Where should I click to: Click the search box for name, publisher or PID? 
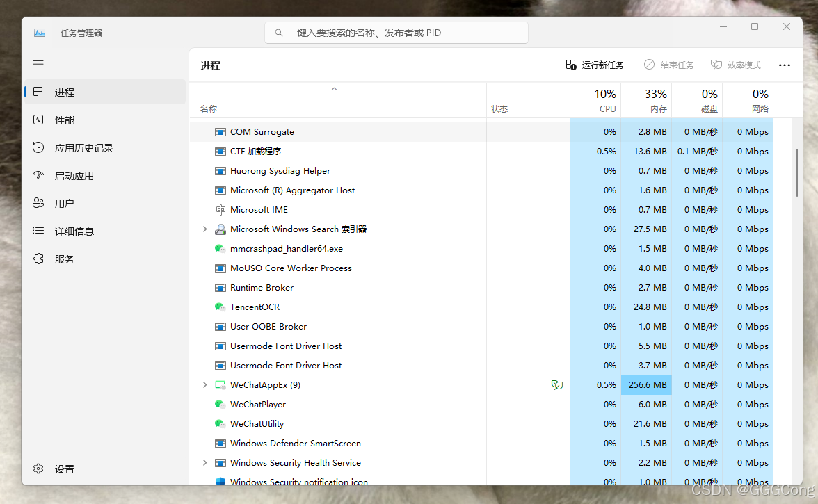(x=396, y=33)
